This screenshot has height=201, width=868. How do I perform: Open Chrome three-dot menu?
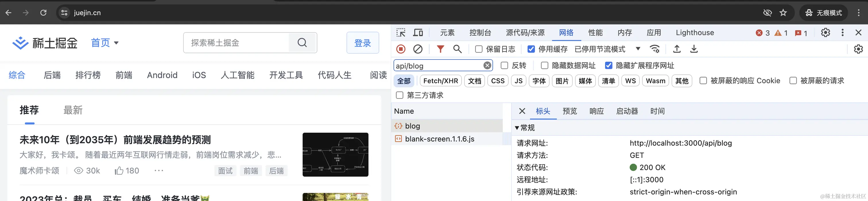(859, 13)
